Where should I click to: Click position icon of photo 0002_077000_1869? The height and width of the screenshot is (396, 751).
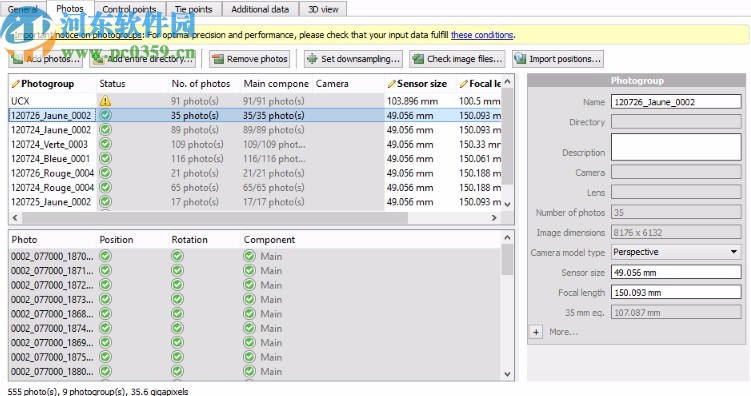click(x=105, y=342)
